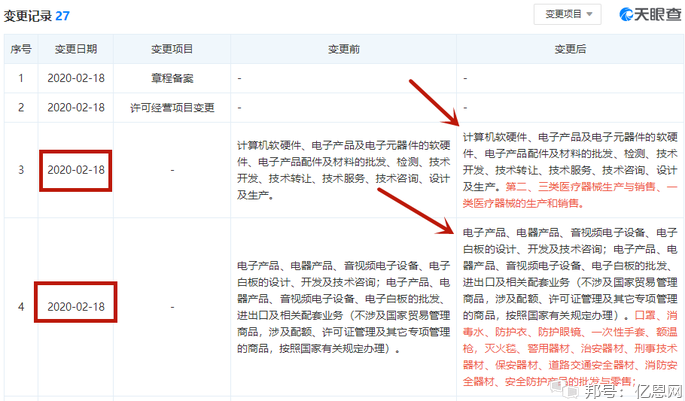
Task: Select row number 2 cell
Action: tap(21, 107)
